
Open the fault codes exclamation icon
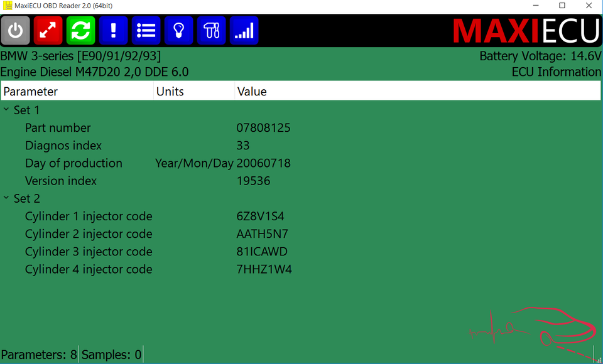(x=114, y=30)
